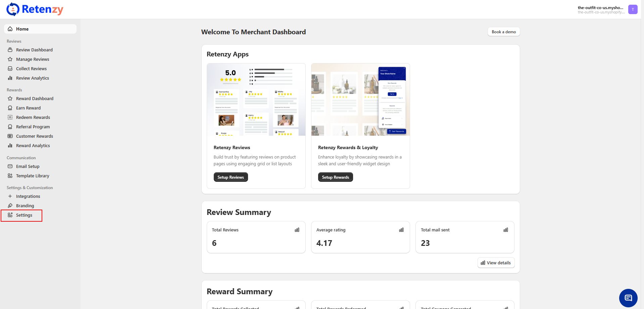Go to Redeem Rewards
Screen dimensions: 644x309
pos(40,117)
